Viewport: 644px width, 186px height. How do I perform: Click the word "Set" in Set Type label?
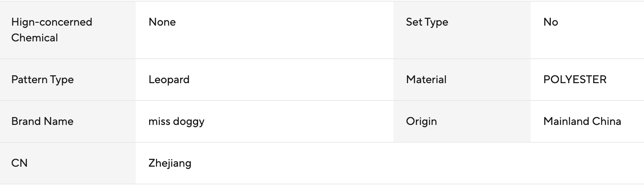414,22
